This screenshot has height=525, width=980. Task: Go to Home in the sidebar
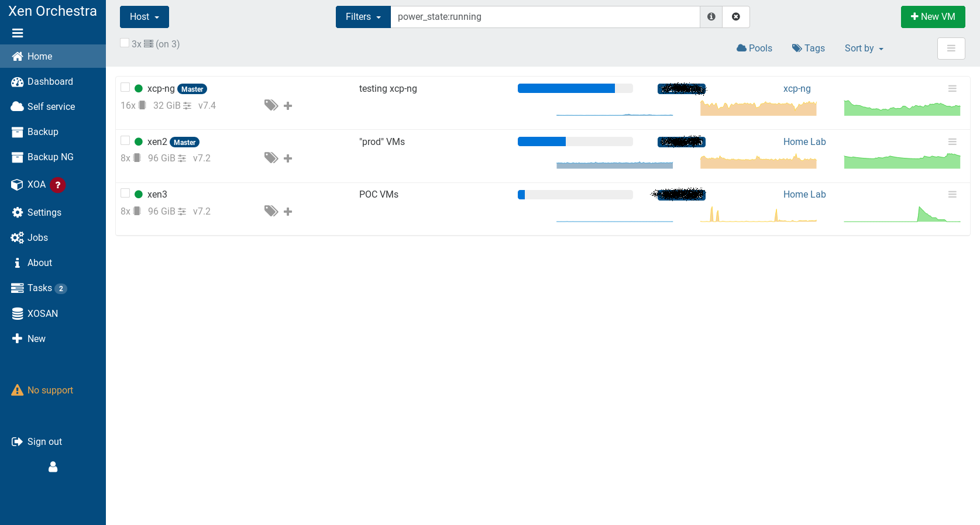pyautogui.click(x=53, y=56)
